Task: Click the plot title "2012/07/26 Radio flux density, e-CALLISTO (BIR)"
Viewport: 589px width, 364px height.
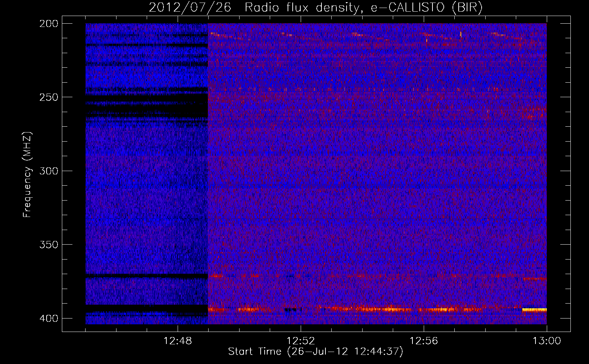Action: 316,7
